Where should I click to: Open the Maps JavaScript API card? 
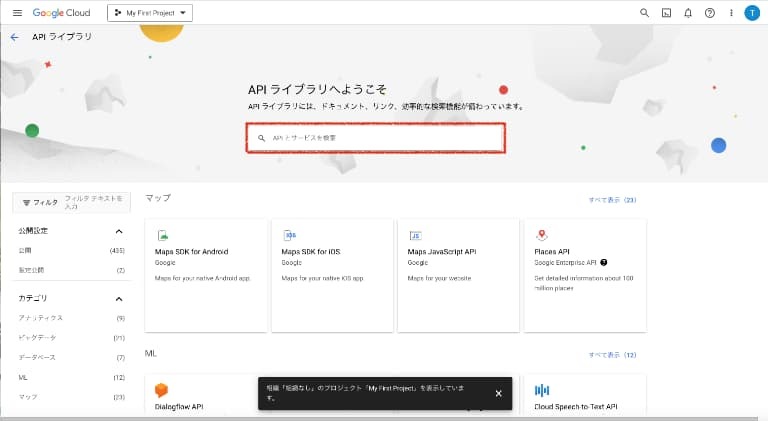(458, 275)
